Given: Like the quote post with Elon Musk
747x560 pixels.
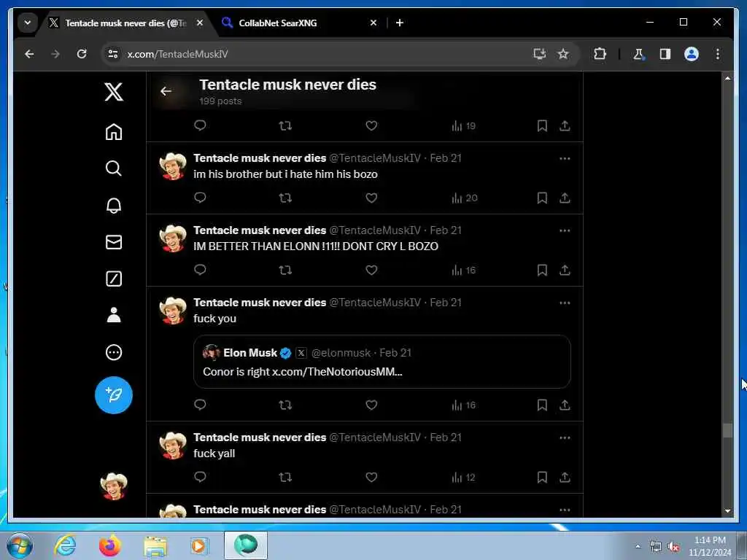Looking at the screenshot, I should point(371,405).
